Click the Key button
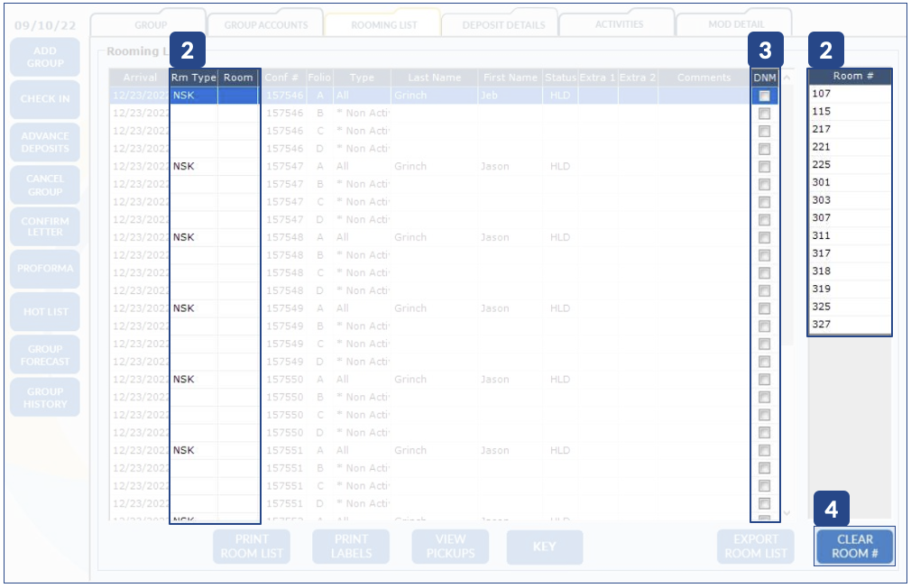 tap(544, 547)
